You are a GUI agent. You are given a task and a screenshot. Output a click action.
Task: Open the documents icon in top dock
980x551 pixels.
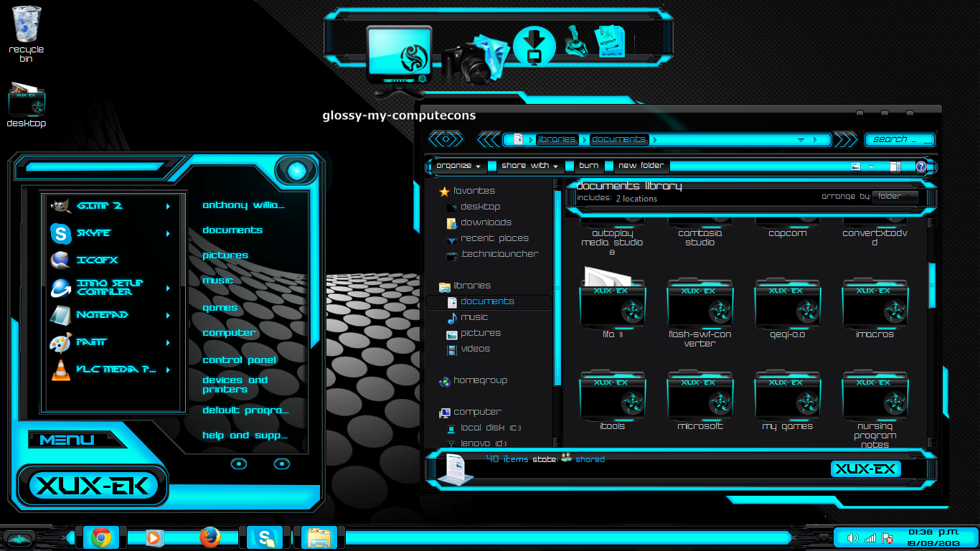pyautogui.click(x=611, y=41)
